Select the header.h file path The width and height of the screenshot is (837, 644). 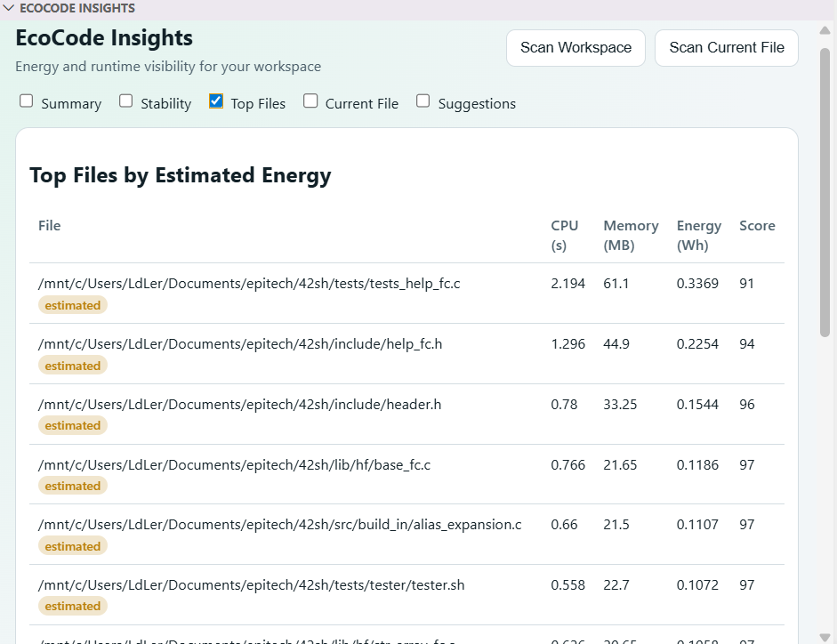pos(239,404)
